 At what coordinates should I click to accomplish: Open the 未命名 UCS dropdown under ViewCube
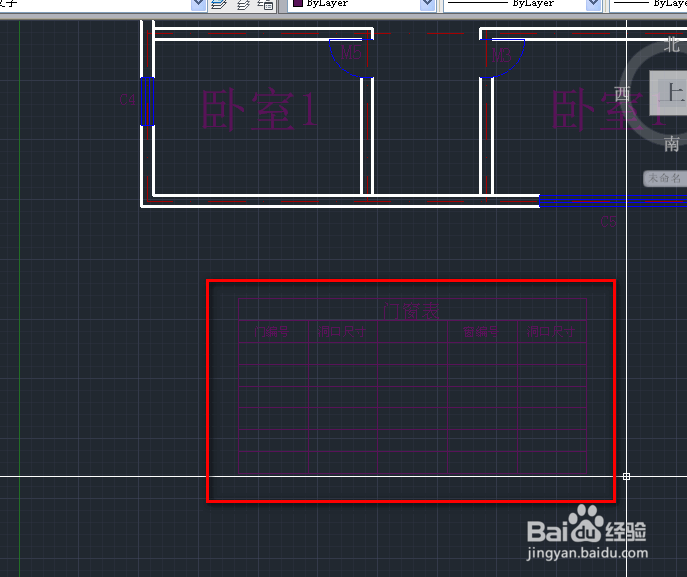click(x=665, y=178)
